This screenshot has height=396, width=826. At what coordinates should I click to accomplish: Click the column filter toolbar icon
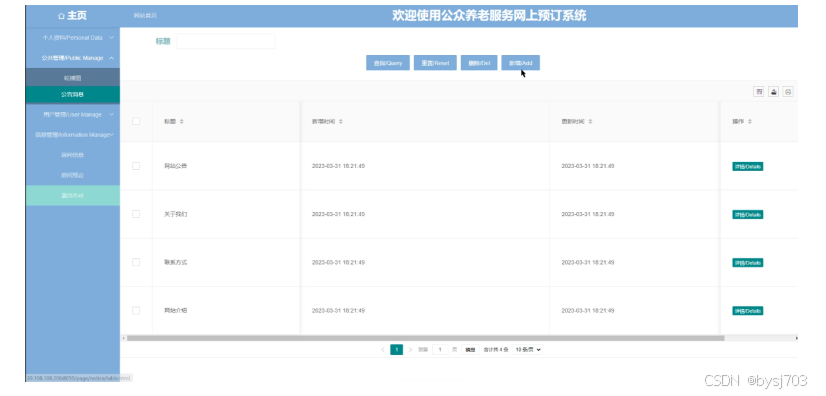[759, 92]
